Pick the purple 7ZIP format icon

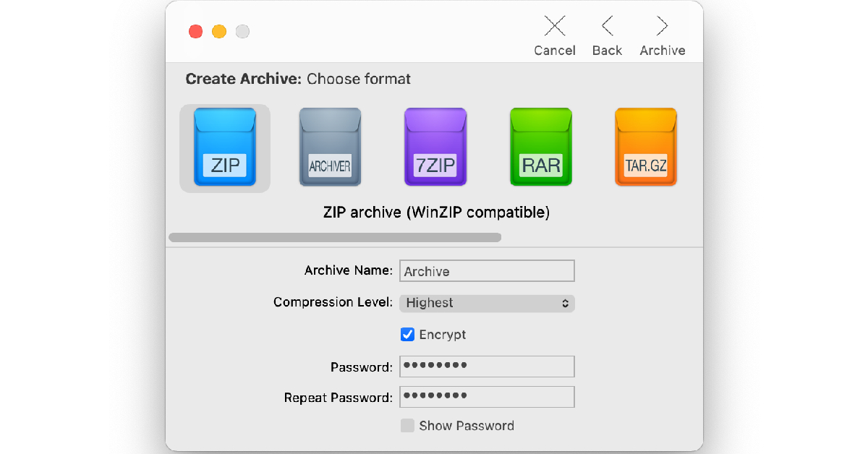pos(435,147)
